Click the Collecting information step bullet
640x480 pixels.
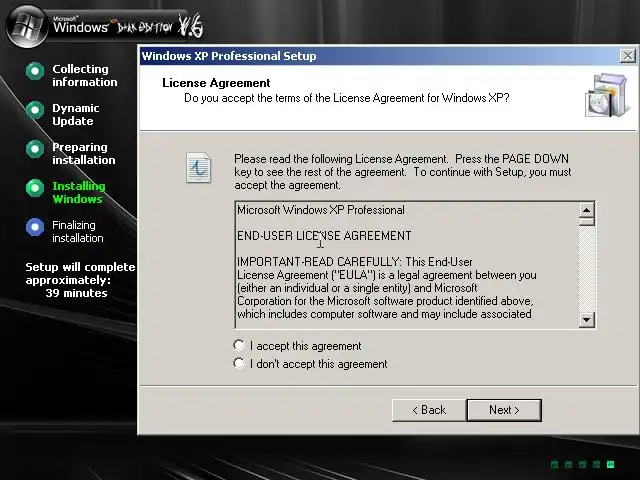(x=35, y=71)
